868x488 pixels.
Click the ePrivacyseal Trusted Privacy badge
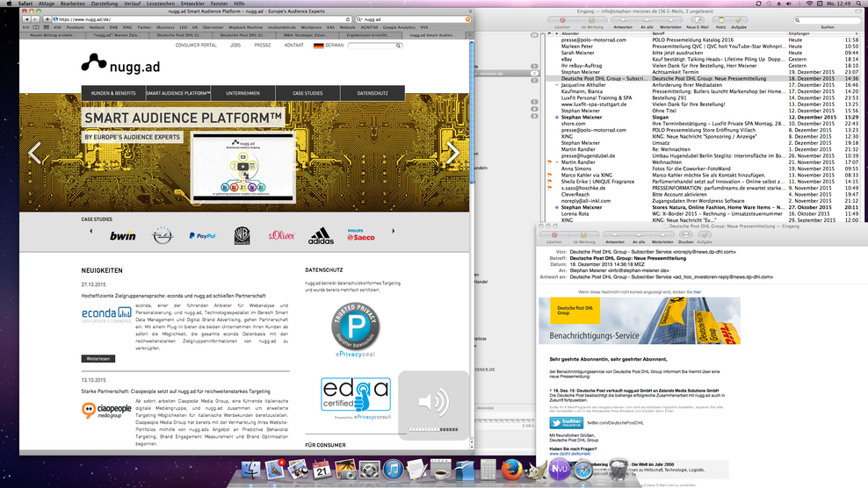click(x=356, y=330)
